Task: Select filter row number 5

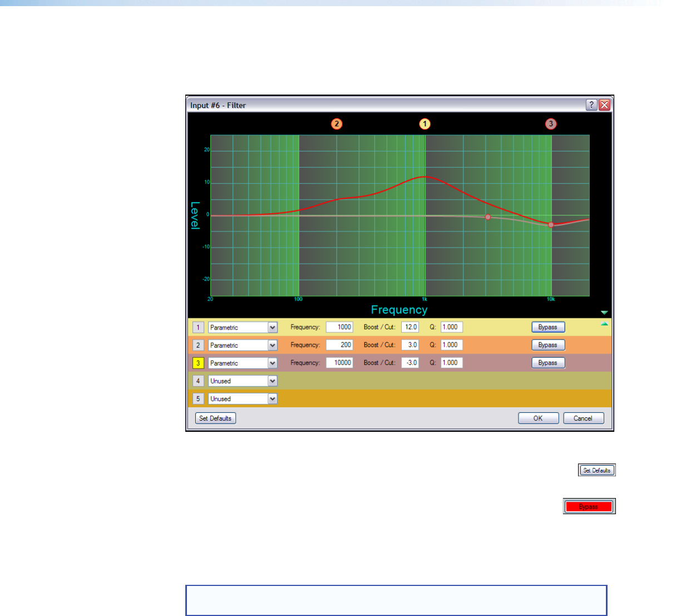Action: 198,398
